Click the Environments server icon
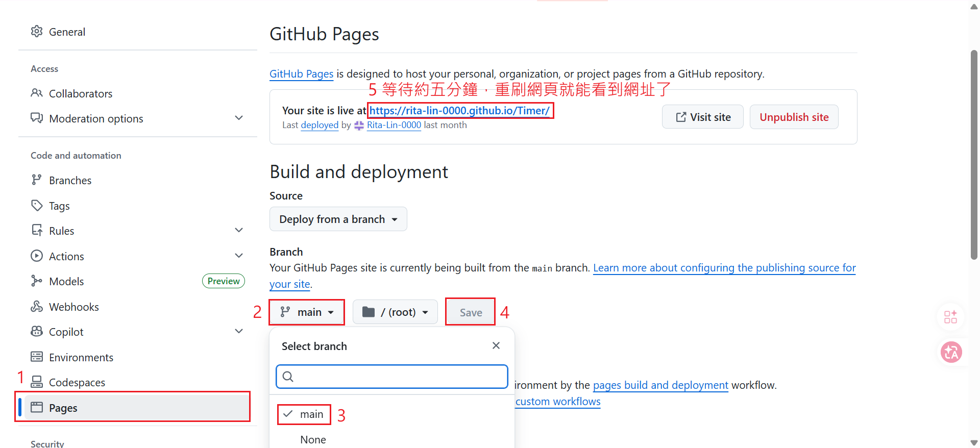 [x=36, y=357]
